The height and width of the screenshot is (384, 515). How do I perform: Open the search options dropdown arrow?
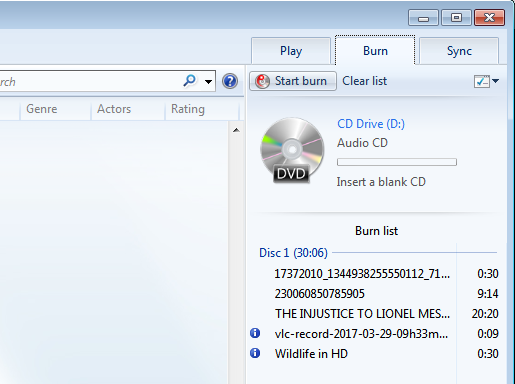208,81
